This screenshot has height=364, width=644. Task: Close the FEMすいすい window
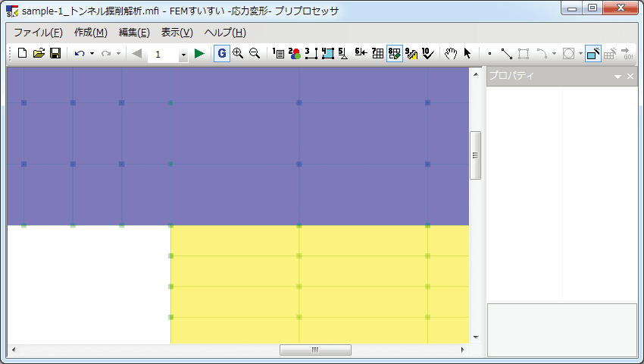(x=621, y=8)
